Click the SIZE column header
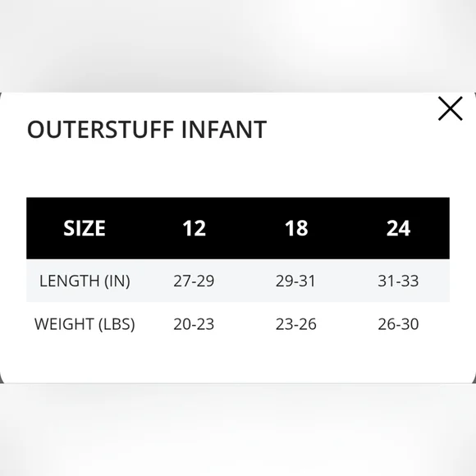 85,228
